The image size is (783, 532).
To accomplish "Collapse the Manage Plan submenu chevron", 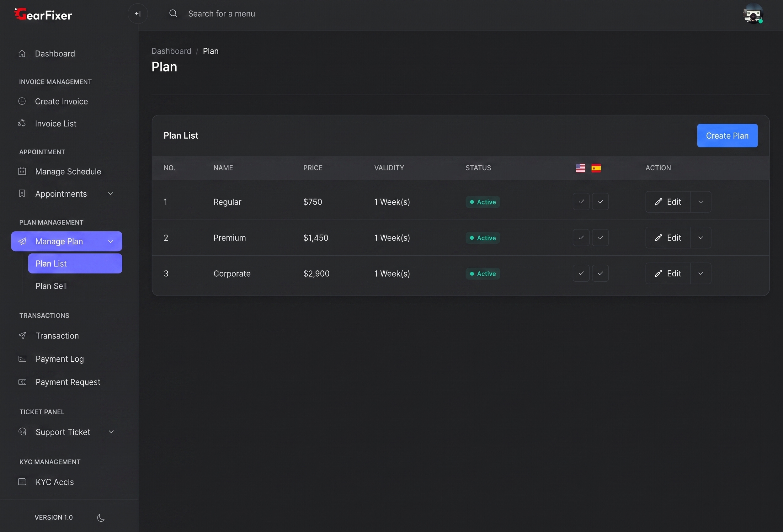I will pyautogui.click(x=110, y=241).
